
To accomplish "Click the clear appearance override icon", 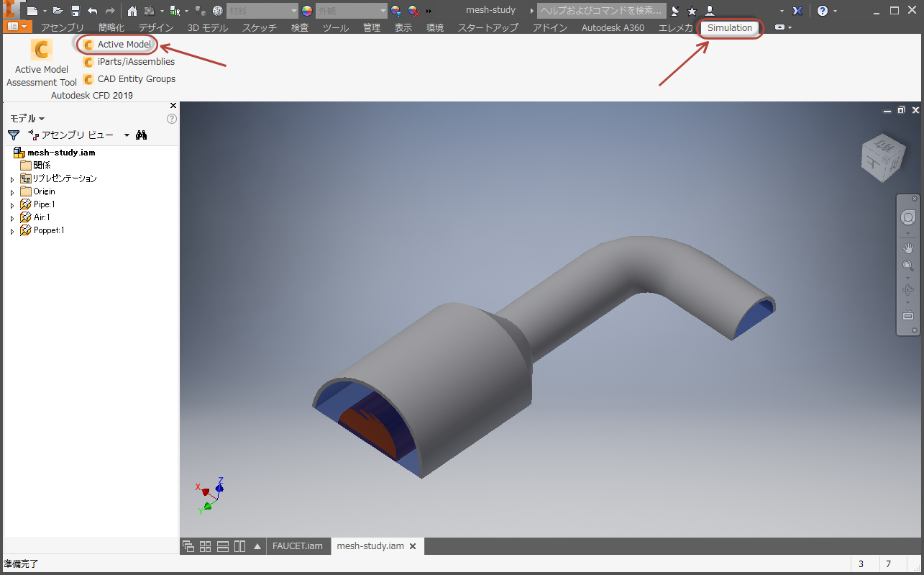I will coord(413,11).
